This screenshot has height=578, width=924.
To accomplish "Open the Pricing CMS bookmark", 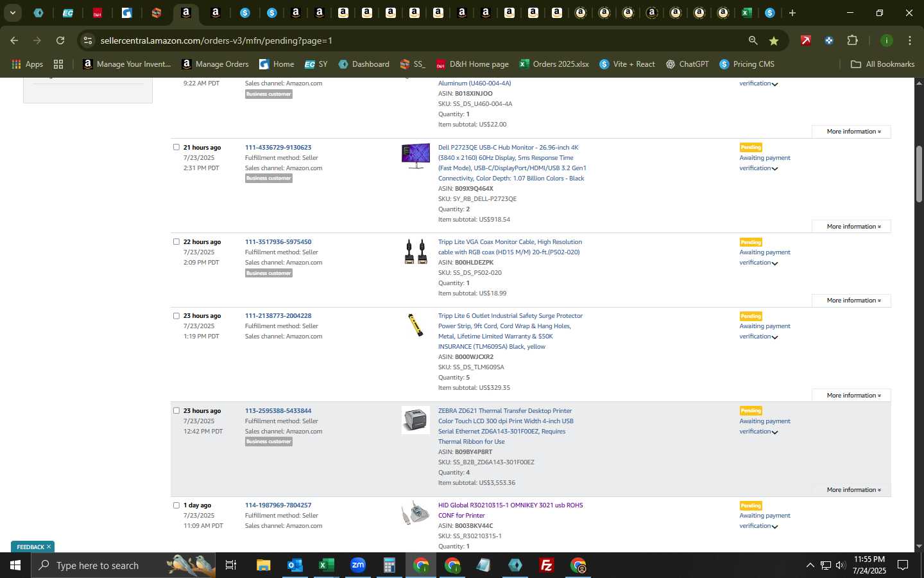I will click(747, 64).
